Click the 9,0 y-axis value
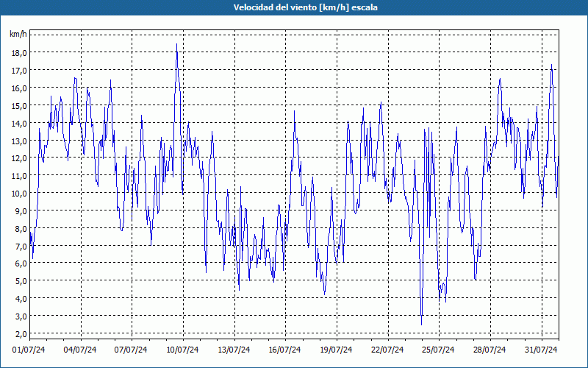 pos(21,211)
